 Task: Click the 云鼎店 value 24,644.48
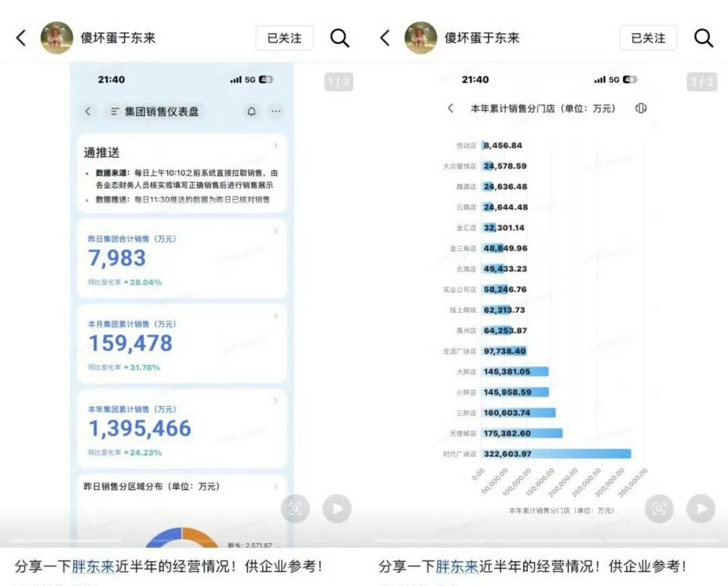point(506,207)
